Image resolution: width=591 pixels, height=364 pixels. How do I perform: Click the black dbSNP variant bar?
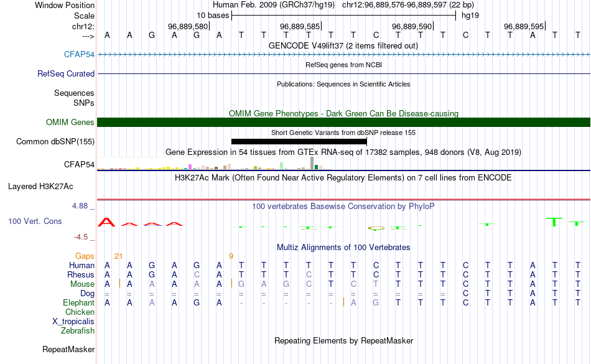(299, 142)
